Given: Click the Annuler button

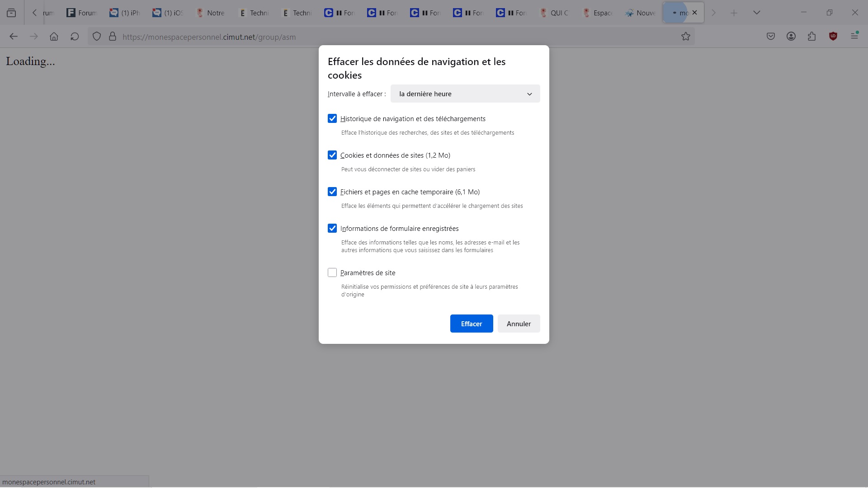Looking at the screenshot, I should [x=519, y=324].
